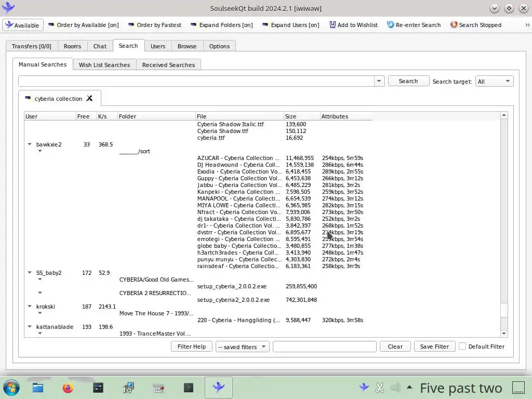532x399 pixels.
Task: Click the Search Stopped indicator
Action: click(476, 25)
